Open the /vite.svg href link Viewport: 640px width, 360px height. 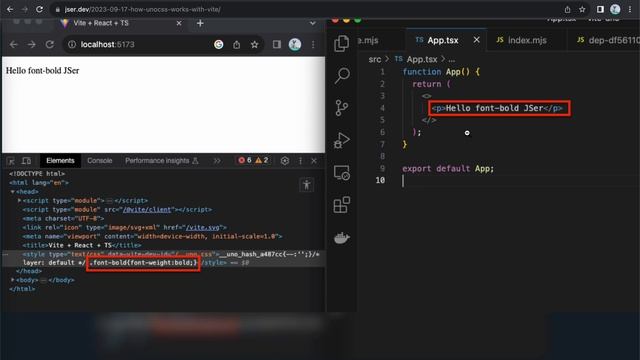203,227
